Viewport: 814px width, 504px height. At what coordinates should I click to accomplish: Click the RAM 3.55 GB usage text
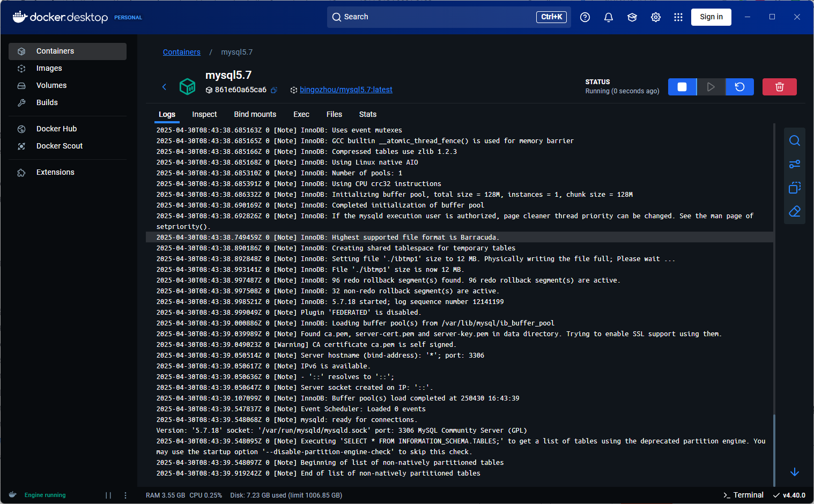point(166,495)
